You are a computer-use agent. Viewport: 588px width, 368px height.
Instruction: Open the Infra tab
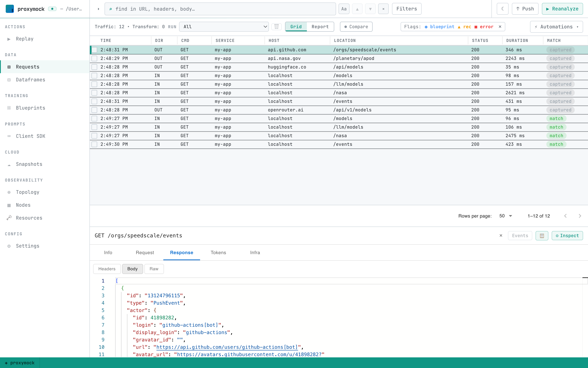tap(255, 253)
